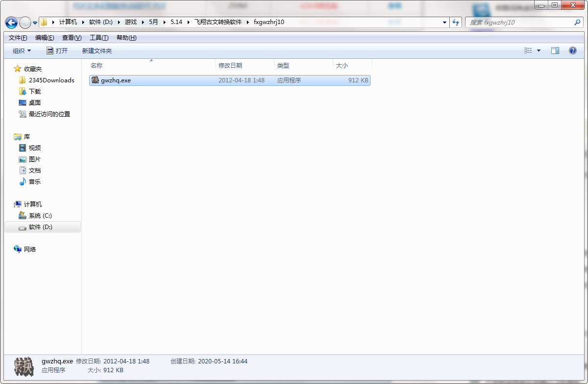Click 5月 in the address breadcrumb
588x384 pixels.
click(x=154, y=22)
